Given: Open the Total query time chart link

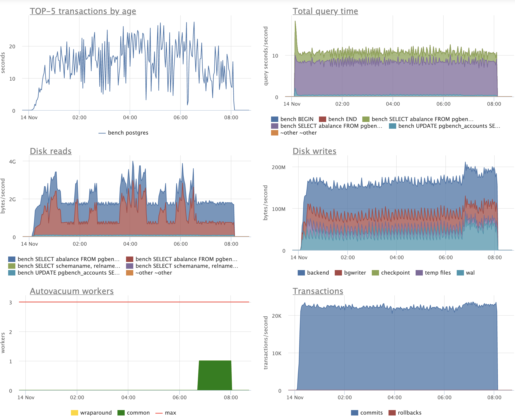Looking at the screenshot, I should pos(325,11).
